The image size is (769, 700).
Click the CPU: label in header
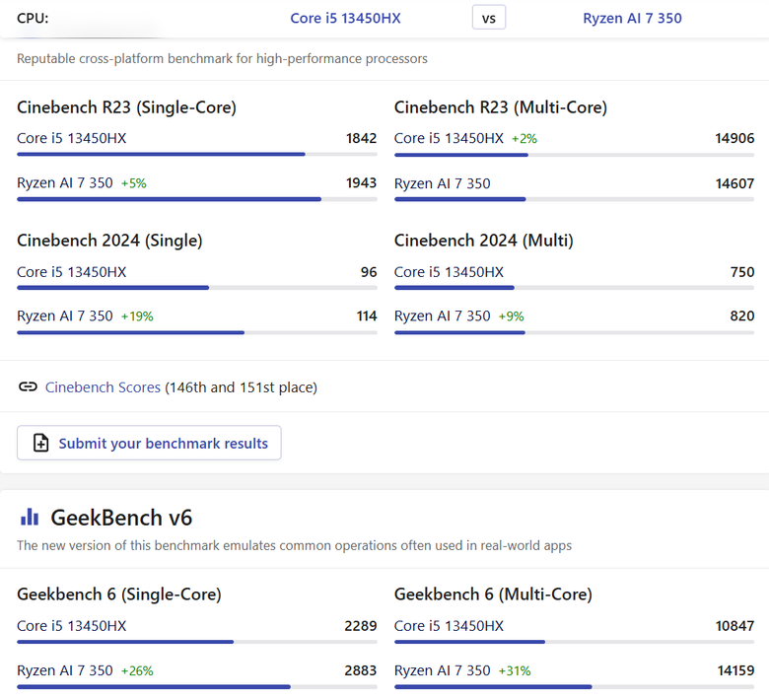click(x=33, y=18)
